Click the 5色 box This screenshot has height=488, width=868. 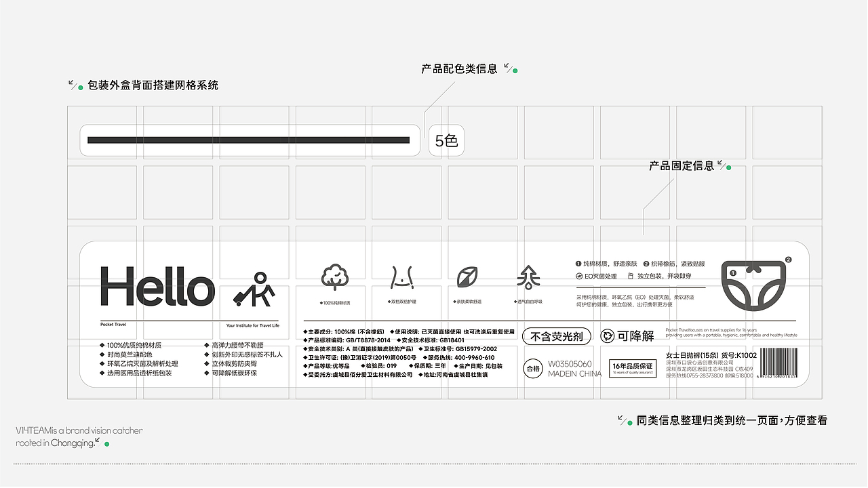coord(447,140)
